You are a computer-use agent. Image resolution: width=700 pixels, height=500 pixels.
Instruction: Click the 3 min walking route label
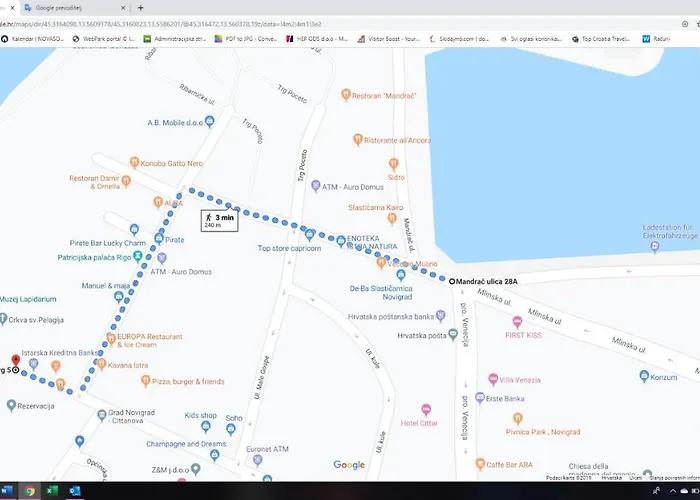218,220
